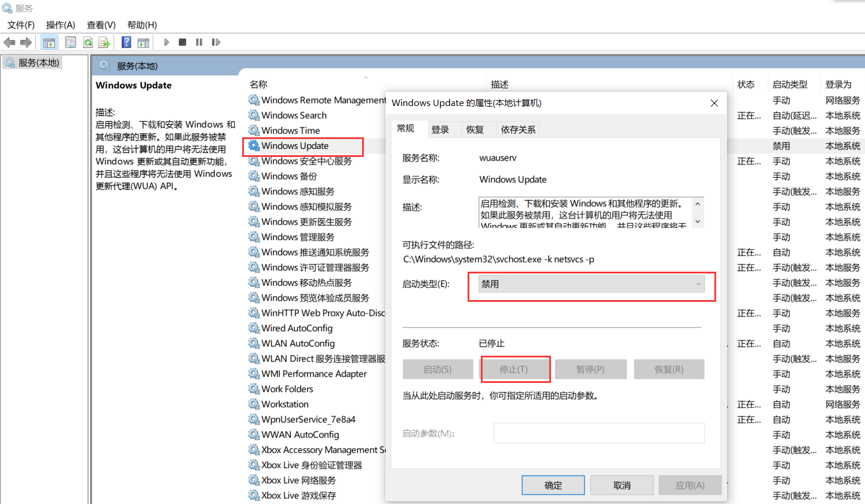This screenshot has height=504, width=865.
Task: Click the executable path text C:\Windows\system32\svchost.exe
Action: tap(472, 260)
